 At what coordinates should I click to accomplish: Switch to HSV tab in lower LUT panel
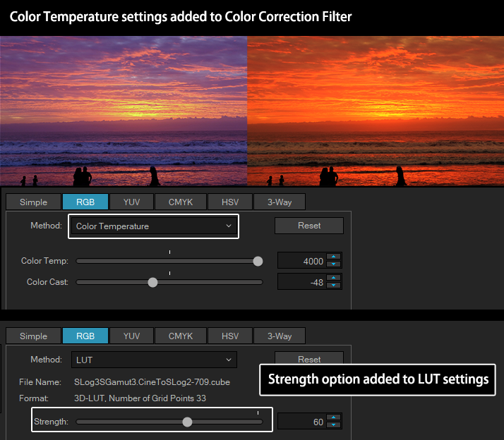(230, 336)
